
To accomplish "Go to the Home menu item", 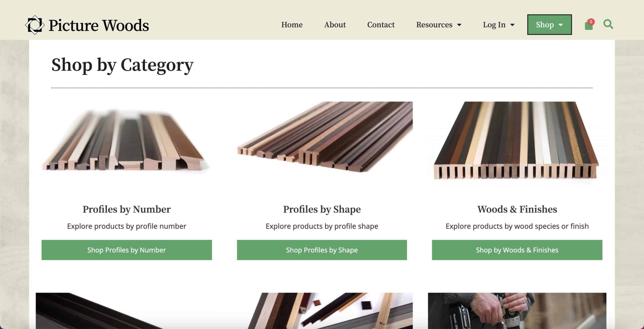I will click(292, 25).
